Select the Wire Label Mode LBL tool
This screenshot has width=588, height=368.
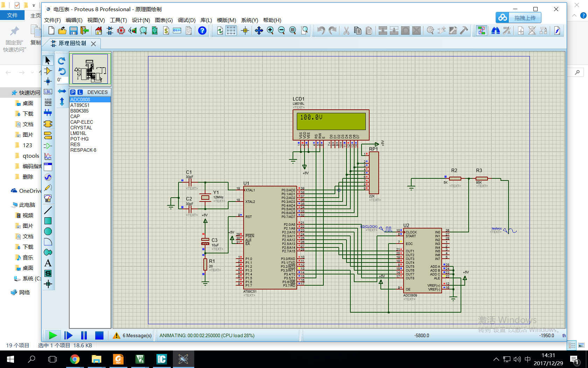coord(48,92)
